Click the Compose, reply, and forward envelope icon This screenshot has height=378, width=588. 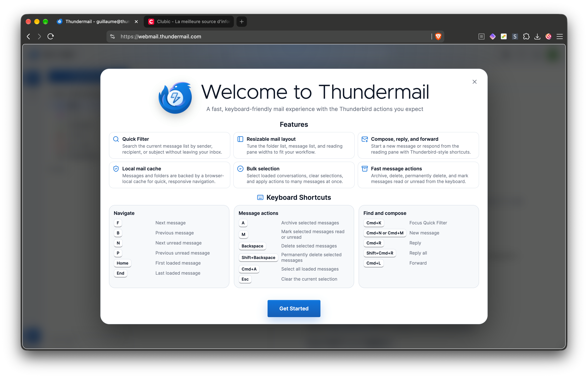click(x=365, y=139)
